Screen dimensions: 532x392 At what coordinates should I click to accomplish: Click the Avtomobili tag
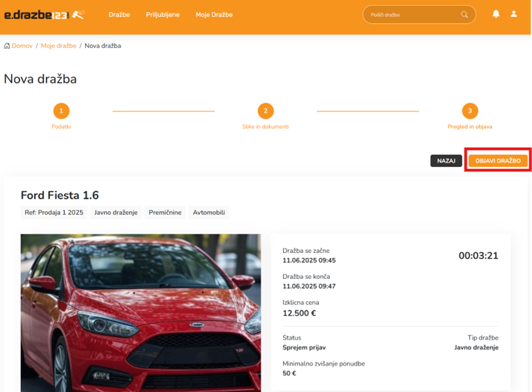click(x=209, y=213)
